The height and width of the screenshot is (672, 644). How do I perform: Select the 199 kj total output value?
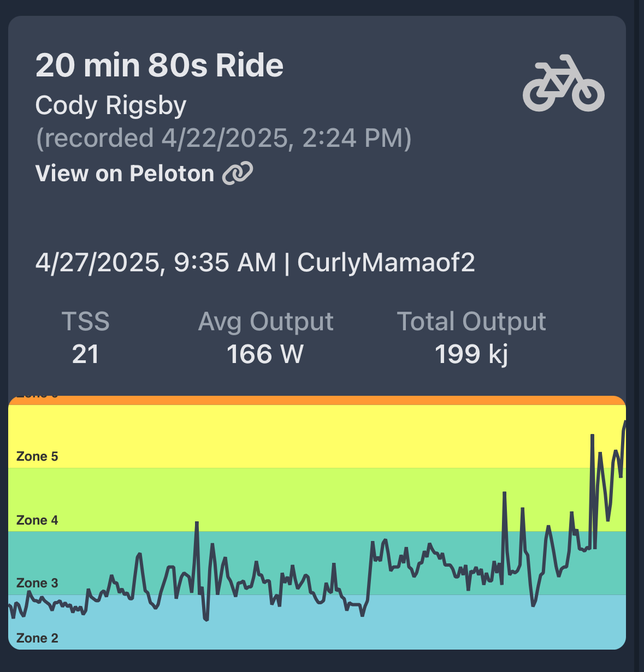(x=471, y=354)
